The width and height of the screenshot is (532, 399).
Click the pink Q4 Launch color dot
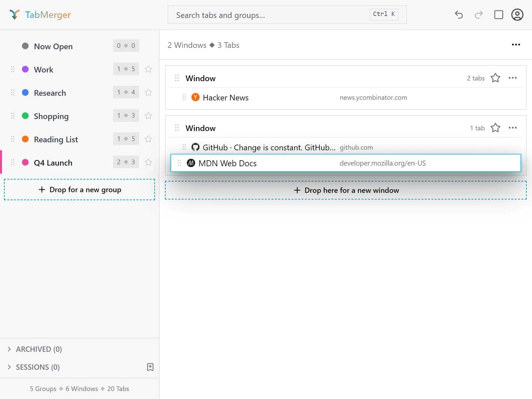[x=25, y=162]
